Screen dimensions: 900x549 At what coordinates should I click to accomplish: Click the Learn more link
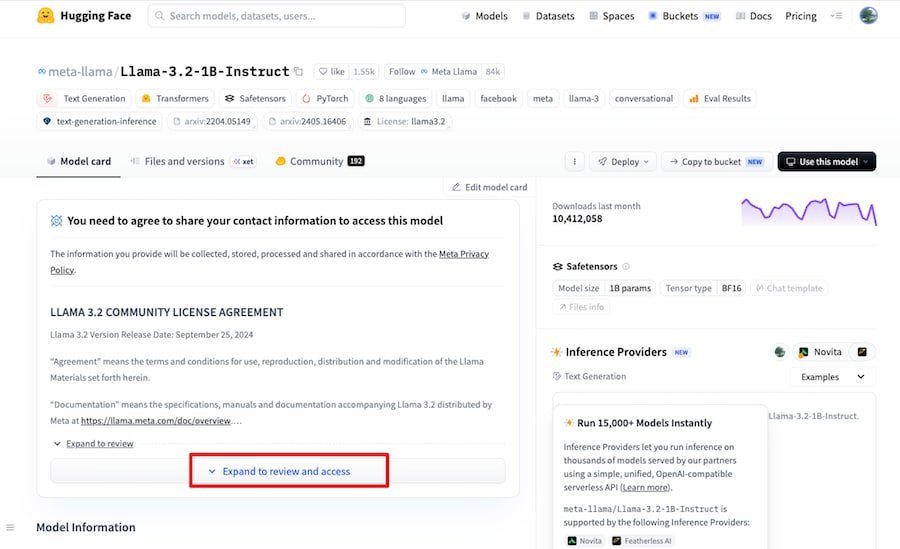coord(646,488)
